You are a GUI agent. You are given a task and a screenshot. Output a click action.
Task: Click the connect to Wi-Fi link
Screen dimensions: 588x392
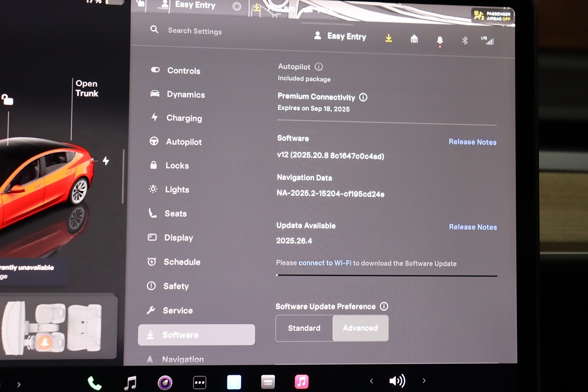point(325,263)
